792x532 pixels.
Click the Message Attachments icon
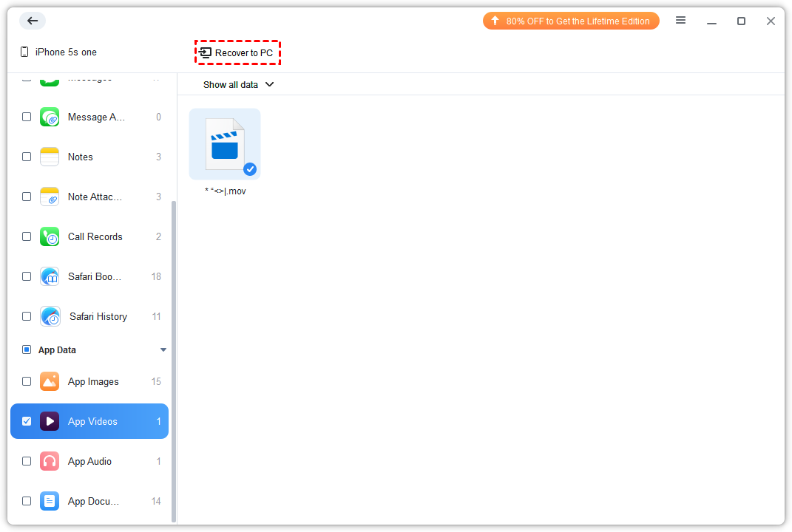click(50, 117)
